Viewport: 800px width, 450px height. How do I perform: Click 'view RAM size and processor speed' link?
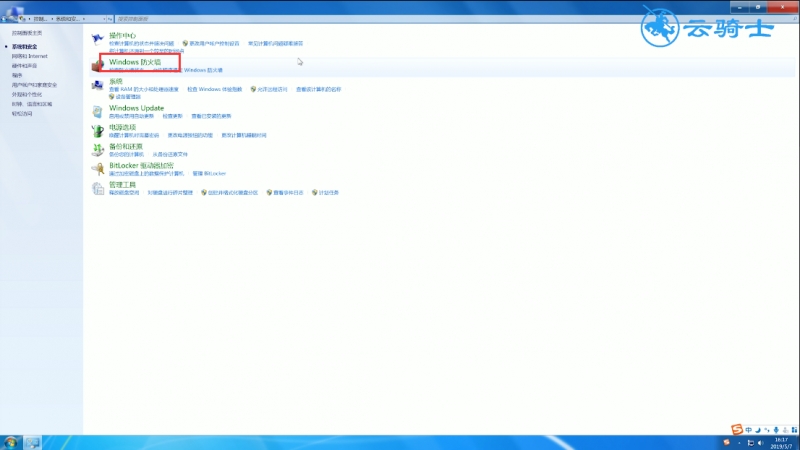(x=144, y=89)
